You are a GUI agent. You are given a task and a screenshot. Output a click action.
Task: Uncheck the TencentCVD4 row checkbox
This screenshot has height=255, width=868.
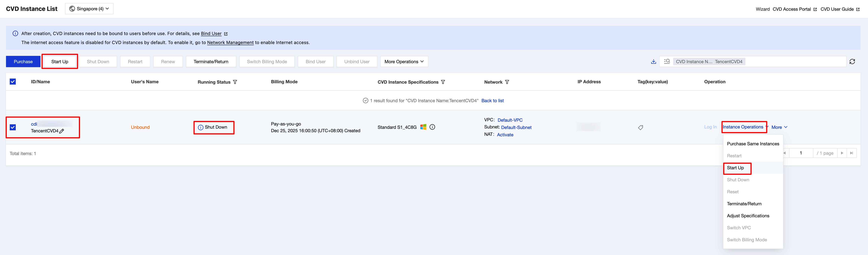(13, 127)
